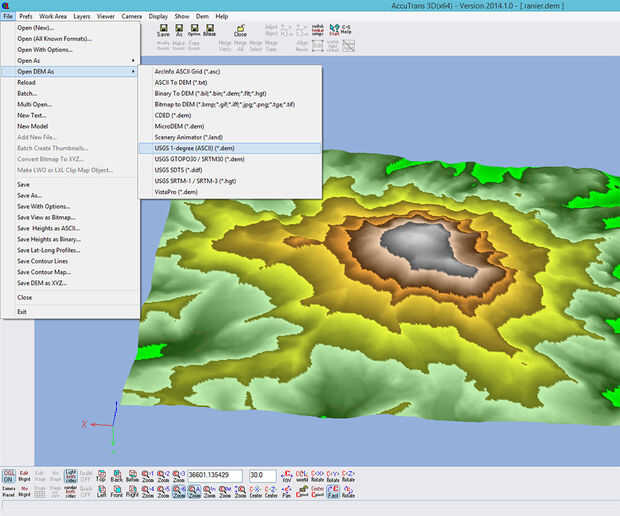Click the Save toolbar icon
This screenshot has width=620, height=516.
click(x=163, y=33)
